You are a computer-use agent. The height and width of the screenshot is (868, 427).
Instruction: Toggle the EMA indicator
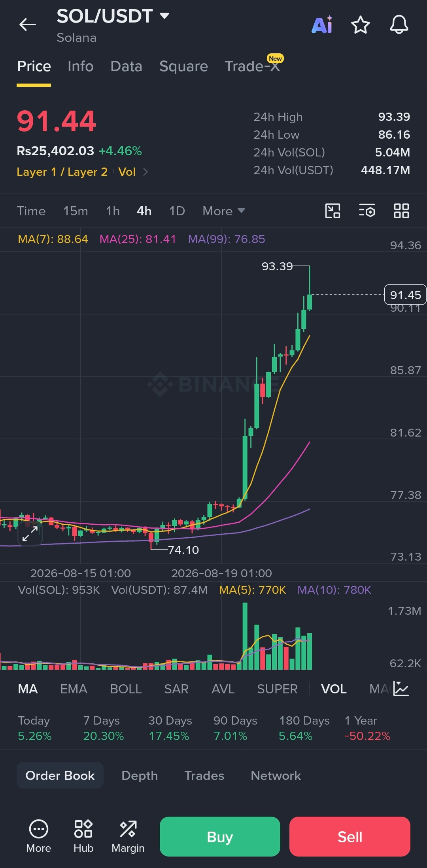[x=74, y=689]
